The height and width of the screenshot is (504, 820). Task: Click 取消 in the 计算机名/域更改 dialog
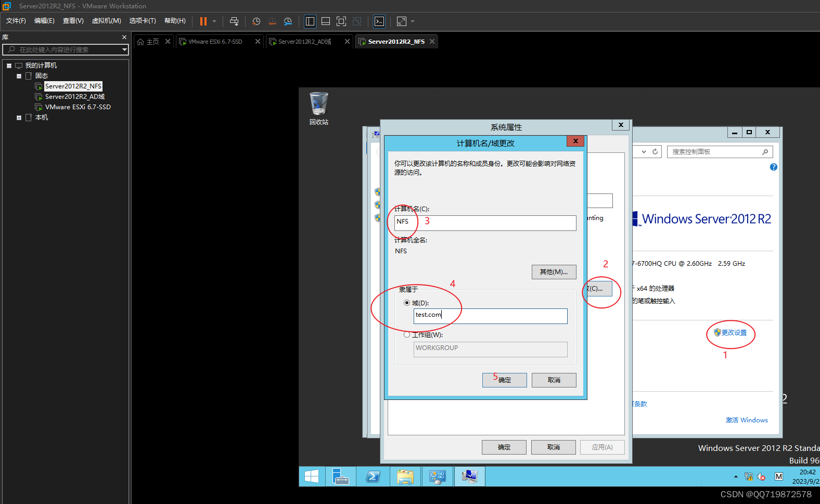(554, 380)
